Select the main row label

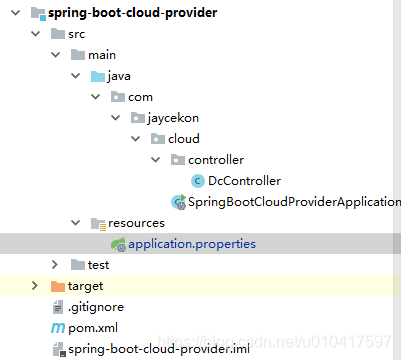pyautogui.click(x=102, y=55)
